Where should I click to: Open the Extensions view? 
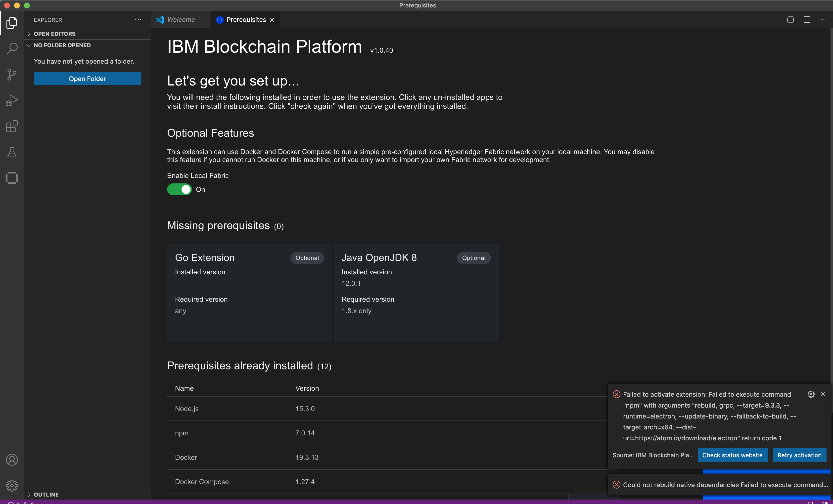12,126
